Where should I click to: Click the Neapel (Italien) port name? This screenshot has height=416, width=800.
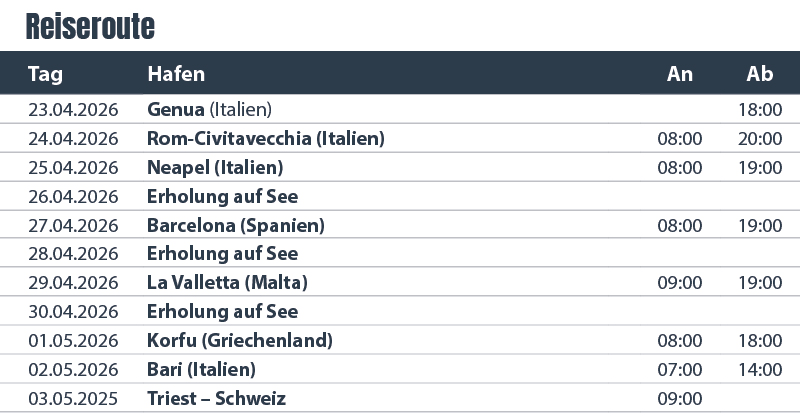tap(214, 166)
